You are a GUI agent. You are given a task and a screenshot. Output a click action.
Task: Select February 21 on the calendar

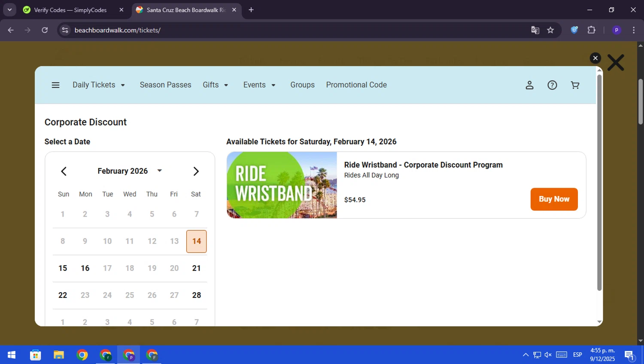pos(196,269)
